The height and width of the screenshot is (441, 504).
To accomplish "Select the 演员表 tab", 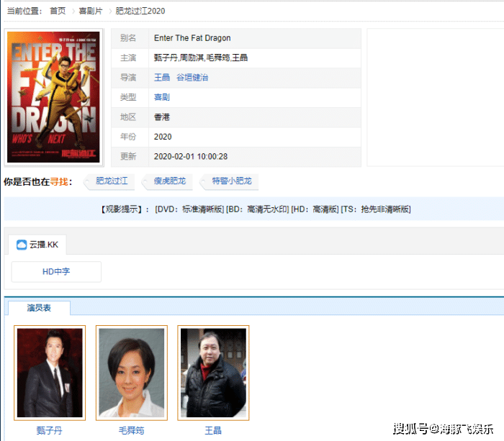I will pos(39,308).
